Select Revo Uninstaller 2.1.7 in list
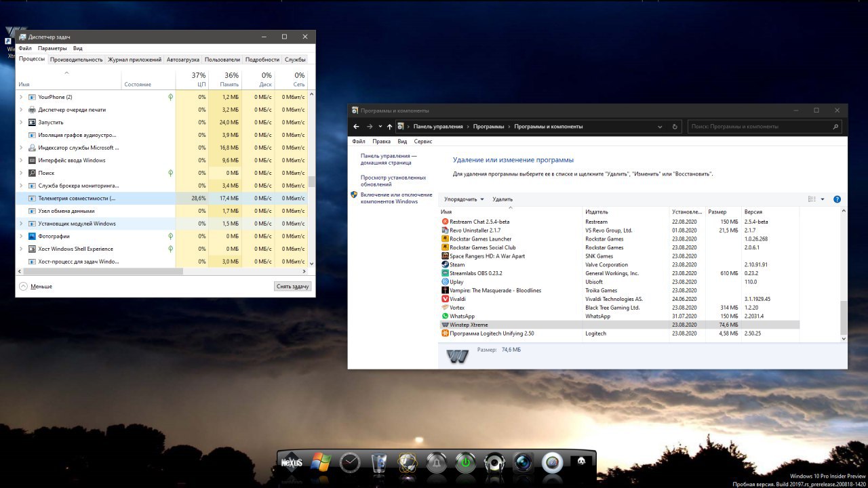Screen dimensions: 868x488 [x=619, y=230]
